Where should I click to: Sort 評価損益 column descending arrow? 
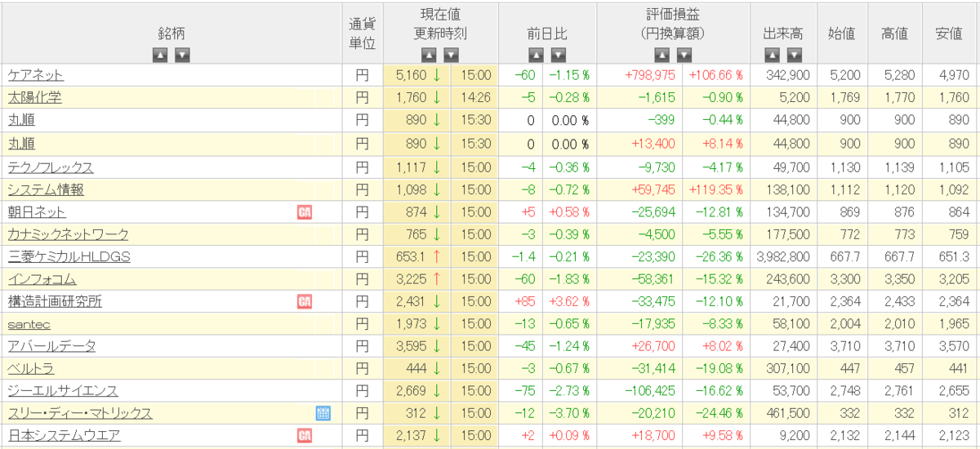coord(684,56)
